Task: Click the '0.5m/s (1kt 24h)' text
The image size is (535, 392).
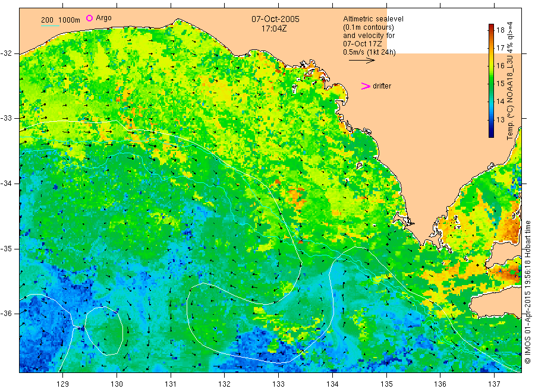Action: (x=369, y=52)
